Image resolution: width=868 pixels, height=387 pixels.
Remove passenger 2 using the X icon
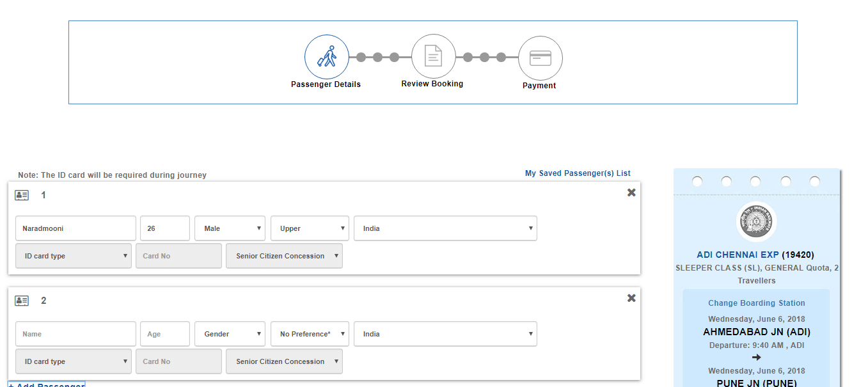tap(631, 297)
